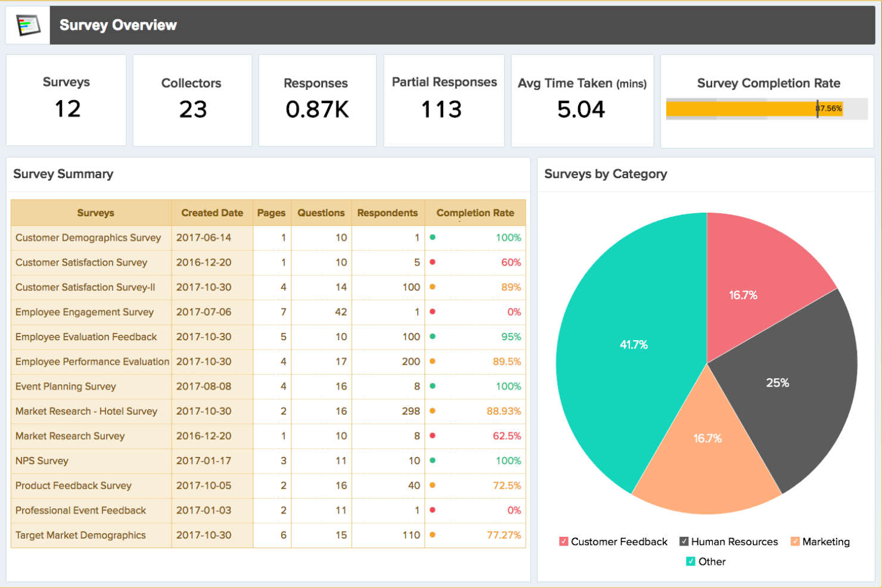
Task: Click green dot next to NPS Survey completion rate
Action: (x=431, y=461)
